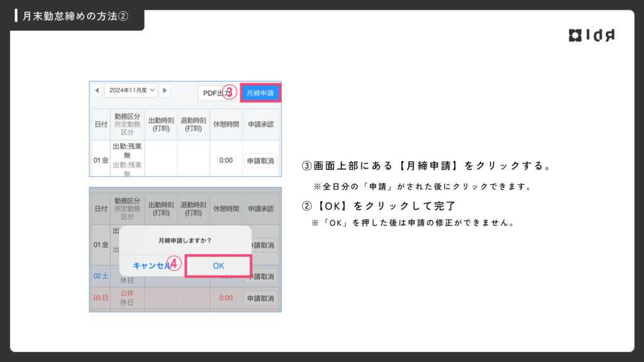Click キャンセル in the confirmation dialog
644x362 pixels.
pos(151,266)
